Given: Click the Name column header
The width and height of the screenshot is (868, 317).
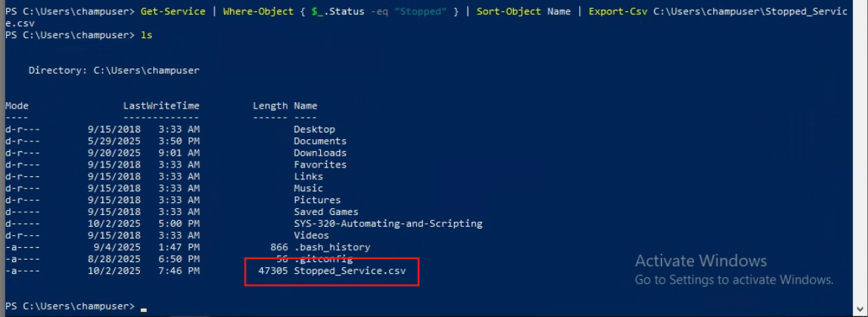Looking at the screenshot, I should 305,106.
